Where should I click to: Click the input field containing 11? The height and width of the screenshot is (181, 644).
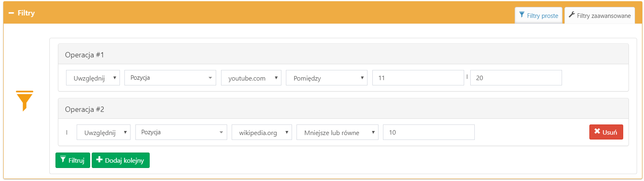418,78
